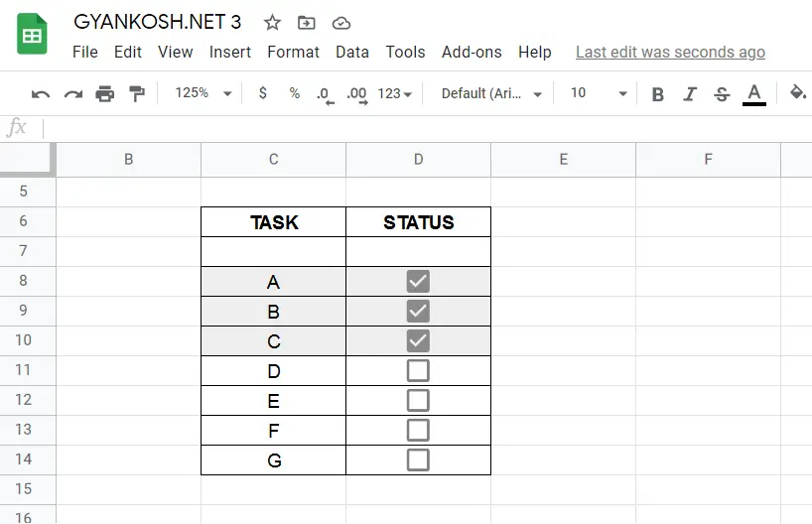Open the text color picker

click(x=754, y=94)
